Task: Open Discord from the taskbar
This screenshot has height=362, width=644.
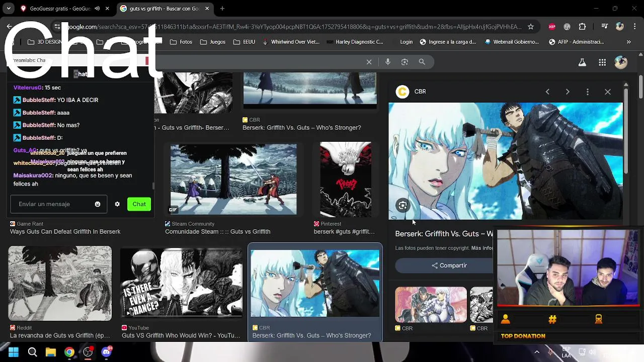Action: (x=106, y=352)
